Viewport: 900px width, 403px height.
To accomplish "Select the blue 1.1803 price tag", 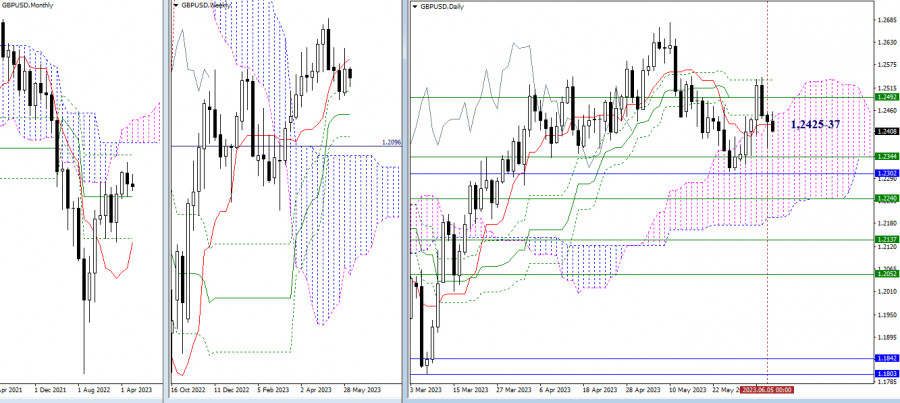I will (x=885, y=374).
